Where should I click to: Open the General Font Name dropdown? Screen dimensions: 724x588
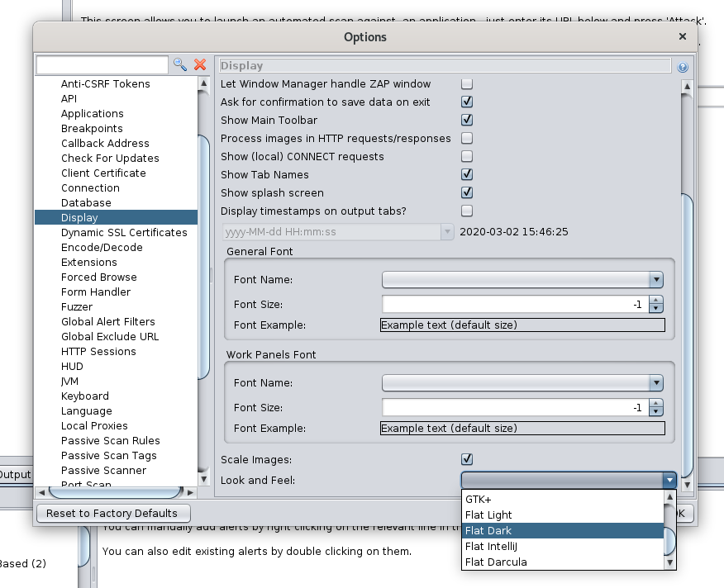655,280
